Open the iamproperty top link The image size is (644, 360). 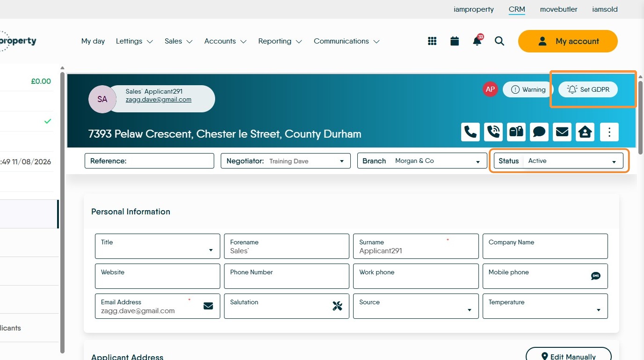pyautogui.click(x=474, y=9)
